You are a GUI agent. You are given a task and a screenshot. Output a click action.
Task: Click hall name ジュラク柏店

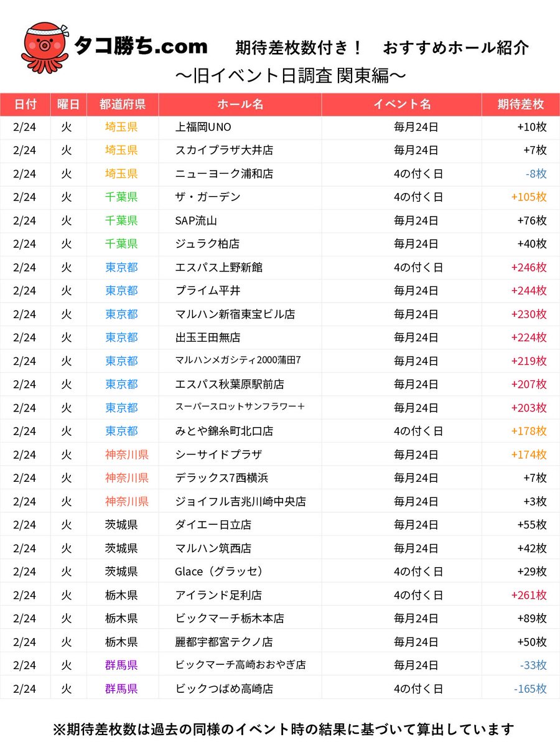[x=208, y=244]
